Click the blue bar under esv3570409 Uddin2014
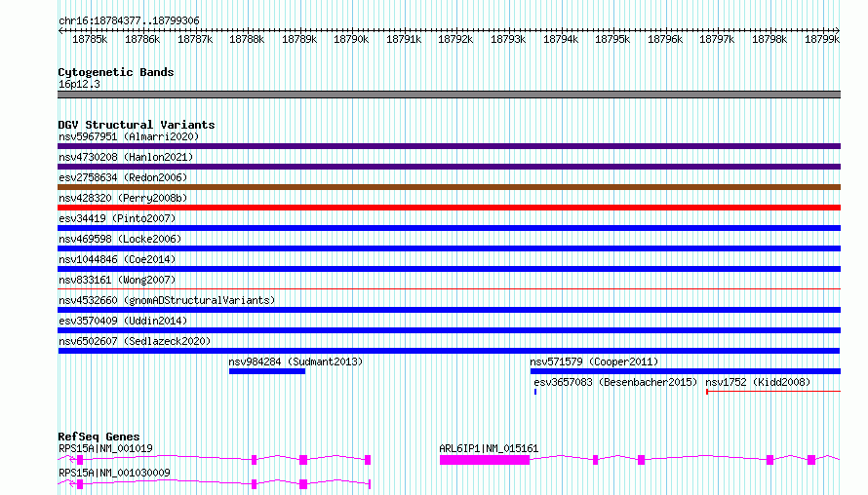The image size is (868, 495). (x=449, y=330)
